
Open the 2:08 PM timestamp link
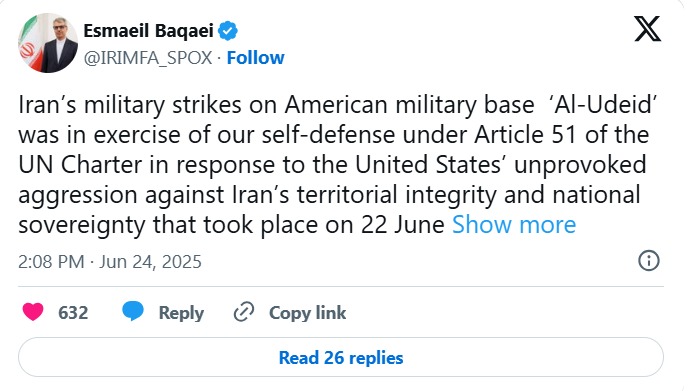coord(51,262)
